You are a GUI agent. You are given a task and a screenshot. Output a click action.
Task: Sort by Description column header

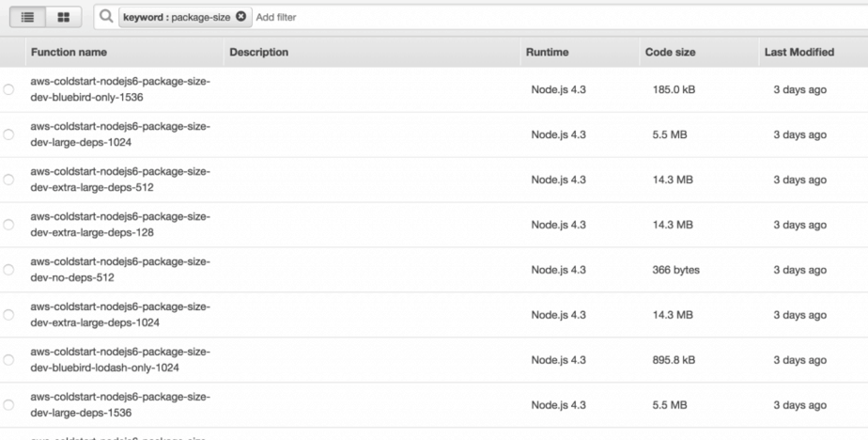tap(258, 53)
